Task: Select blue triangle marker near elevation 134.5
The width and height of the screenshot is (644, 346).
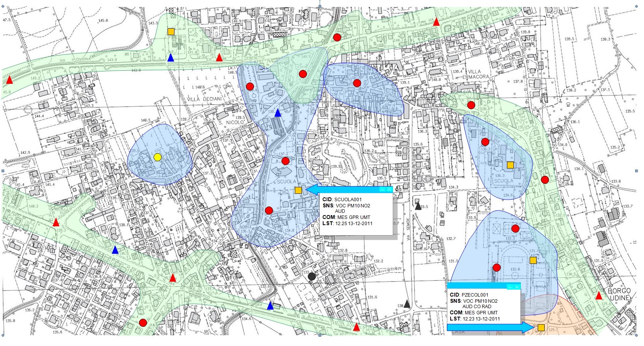Action: coord(270,306)
